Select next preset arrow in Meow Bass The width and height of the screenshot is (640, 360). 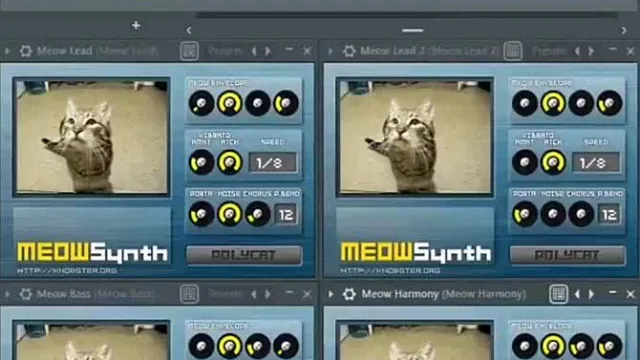point(268,294)
